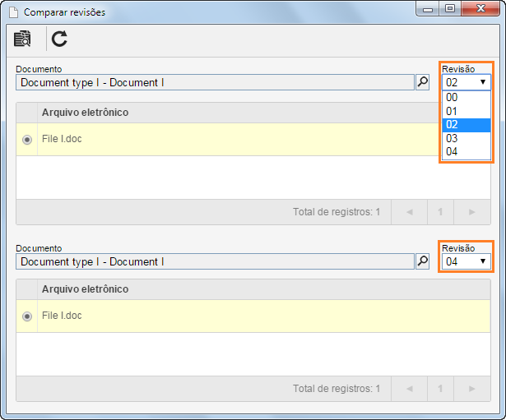Viewport: 506px width, 420px height.
Task: Click the second Documento input field
Action: pos(215,261)
